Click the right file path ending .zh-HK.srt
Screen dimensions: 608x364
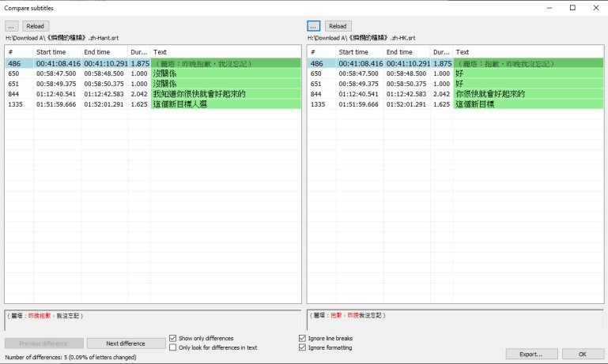[361, 38]
